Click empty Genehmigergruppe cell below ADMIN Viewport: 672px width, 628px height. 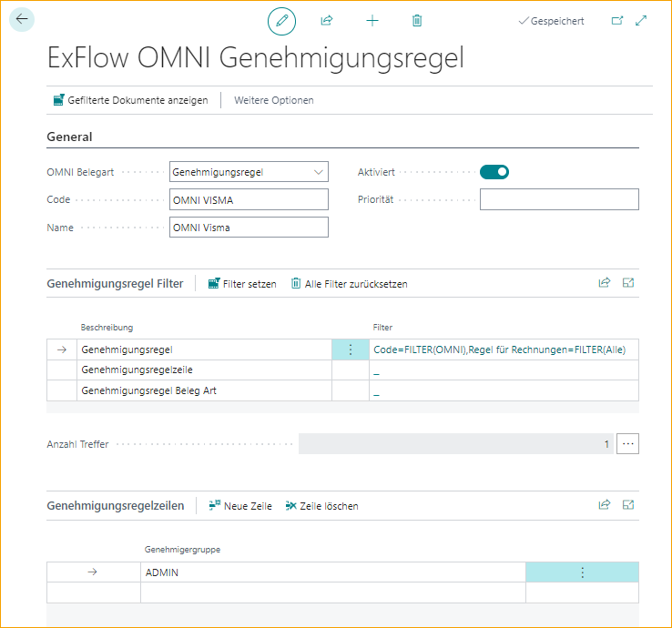pos(333,593)
